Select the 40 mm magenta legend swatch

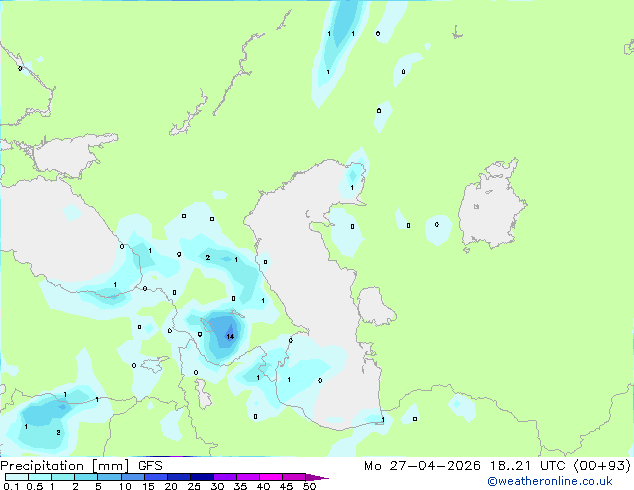pyautogui.click(x=271, y=477)
